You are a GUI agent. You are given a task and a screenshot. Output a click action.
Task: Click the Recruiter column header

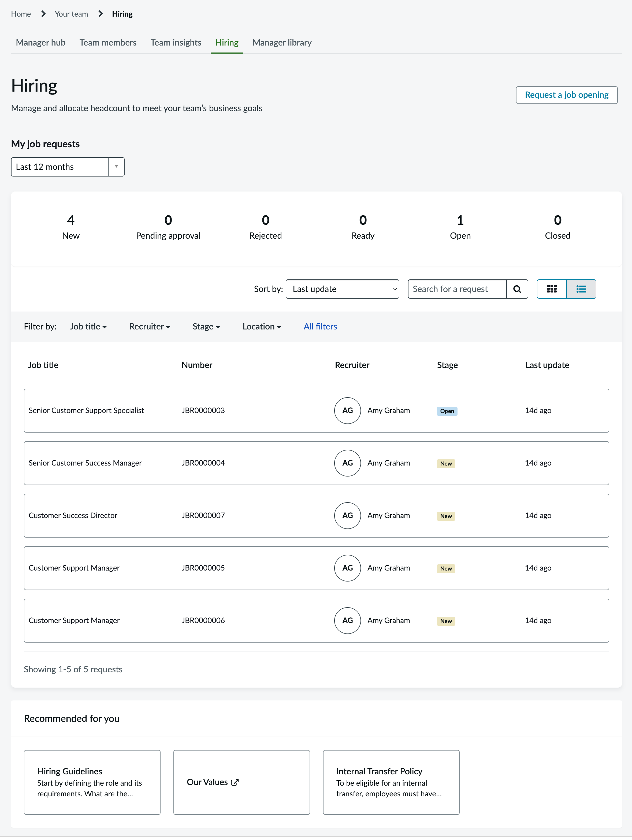[x=352, y=365]
